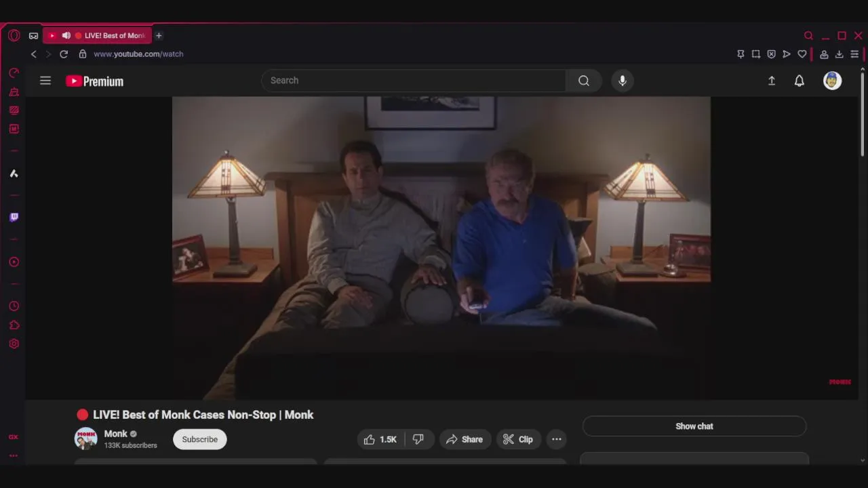This screenshot has width=868, height=488.
Task: Open the Monk channel name link
Action: coord(116,434)
